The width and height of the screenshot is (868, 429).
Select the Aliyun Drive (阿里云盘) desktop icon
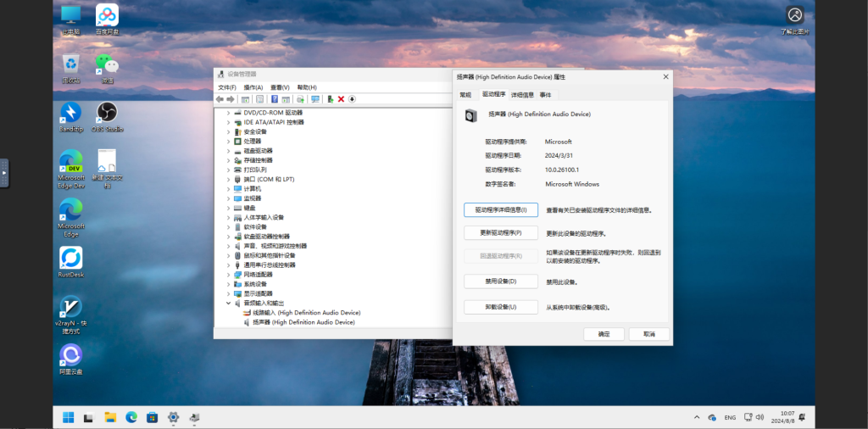click(x=71, y=359)
